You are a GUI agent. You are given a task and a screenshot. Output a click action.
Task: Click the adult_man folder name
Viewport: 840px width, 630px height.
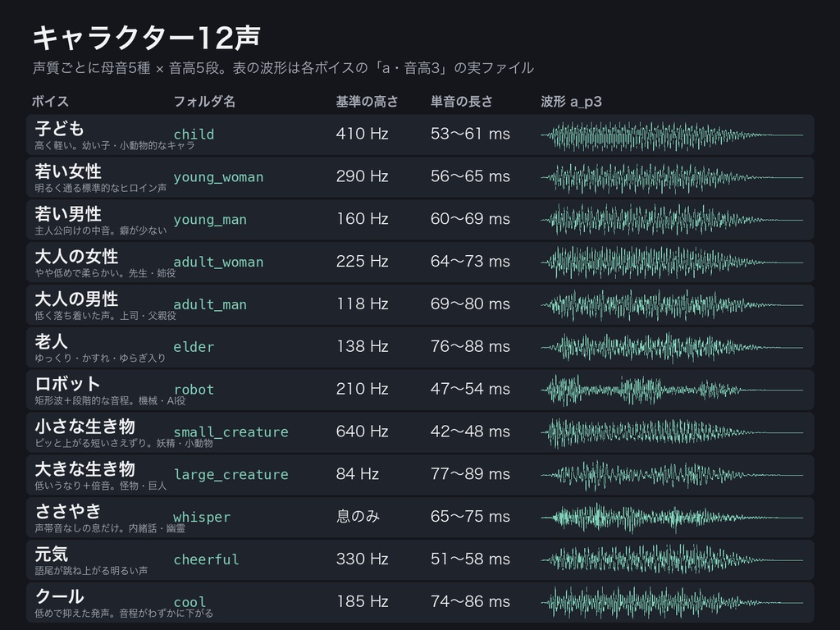click(x=210, y=304)
